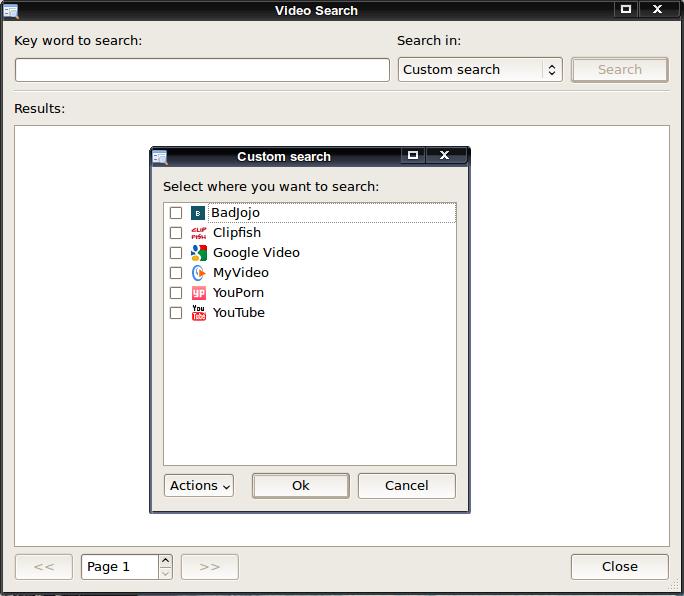The height and width of the screenshot is (596, 684).
Task: Select the Clipfish list row text
Action: click(237, 233)
